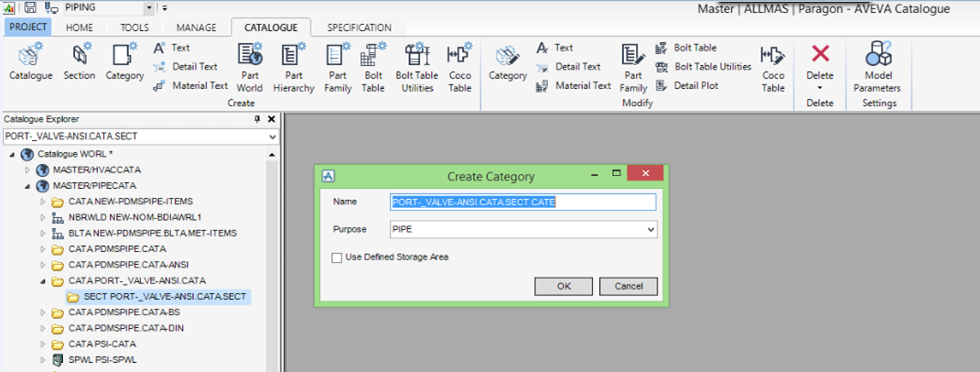Viewport: 980px width, 372px height.
Task: Click the Create Category dialog app icon
Action: point(329,176)
